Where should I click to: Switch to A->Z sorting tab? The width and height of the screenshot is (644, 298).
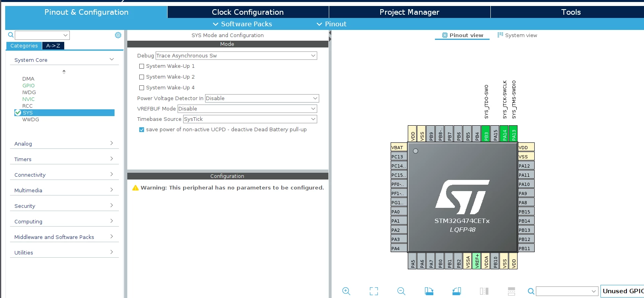point(53,45)
